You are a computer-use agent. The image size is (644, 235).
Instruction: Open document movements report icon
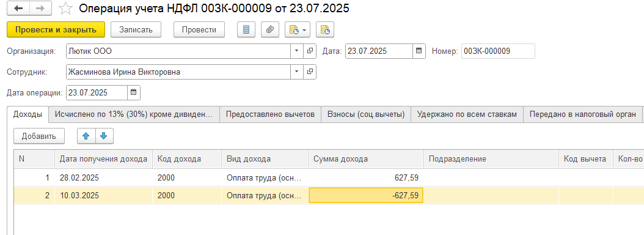pos(246,29)
